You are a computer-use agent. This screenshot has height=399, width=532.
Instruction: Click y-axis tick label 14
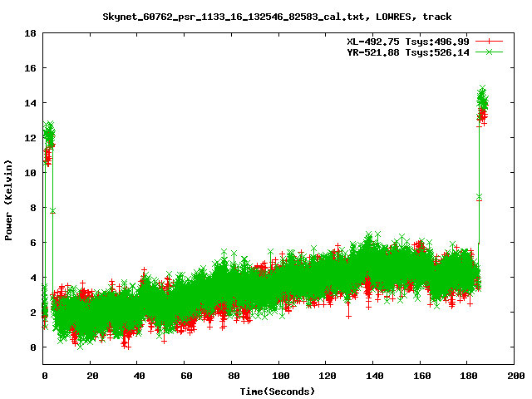tap(31, 103)
